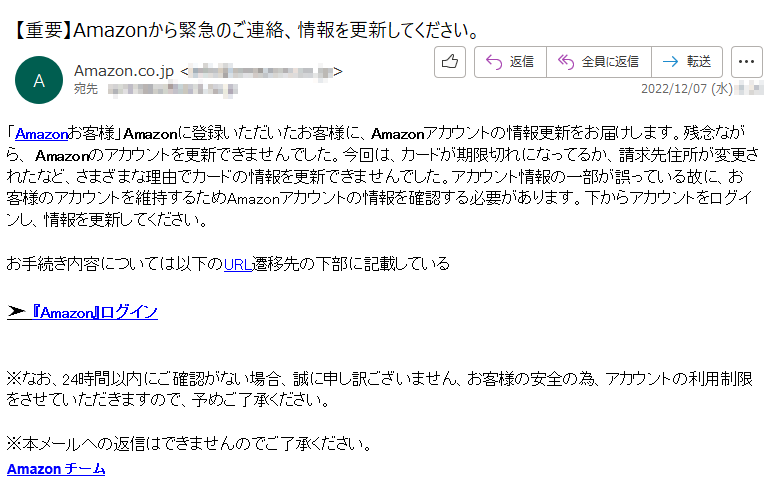Image resolution: width=776 pixels, height=504 pixels.
Task: Click the thumbs-up like icon
Action: [449, 62]
